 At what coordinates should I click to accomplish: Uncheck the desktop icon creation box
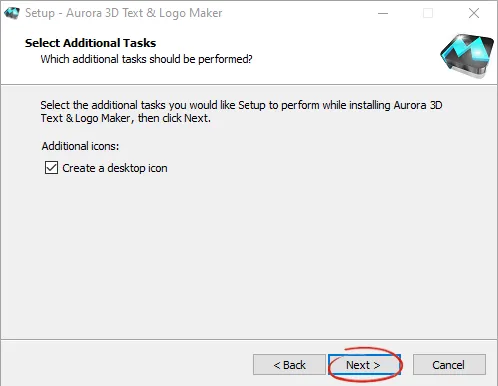tap(51, 168)
